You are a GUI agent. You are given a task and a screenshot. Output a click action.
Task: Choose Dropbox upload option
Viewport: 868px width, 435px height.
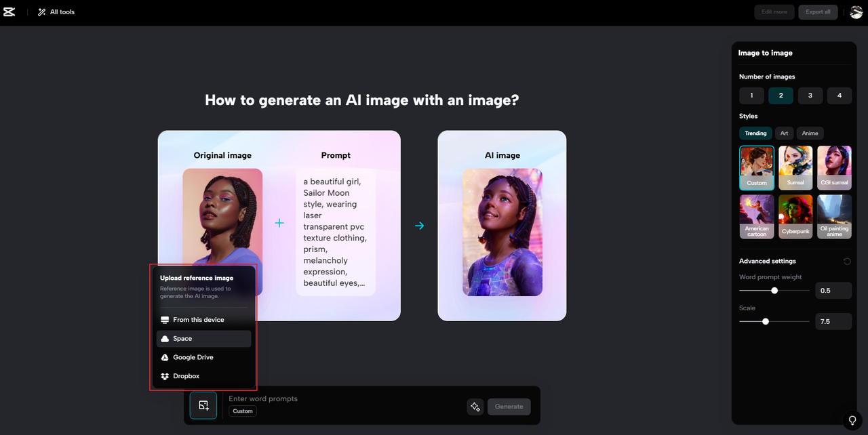tap(203, 376)
